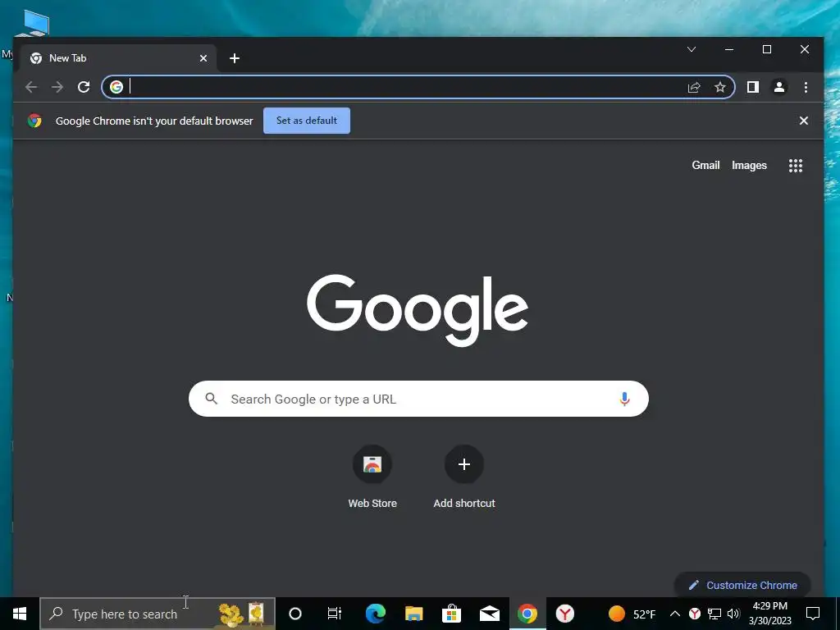Open the Web Store shortcut
This screenshot has width=840, height=630.
tap(372, 477)
